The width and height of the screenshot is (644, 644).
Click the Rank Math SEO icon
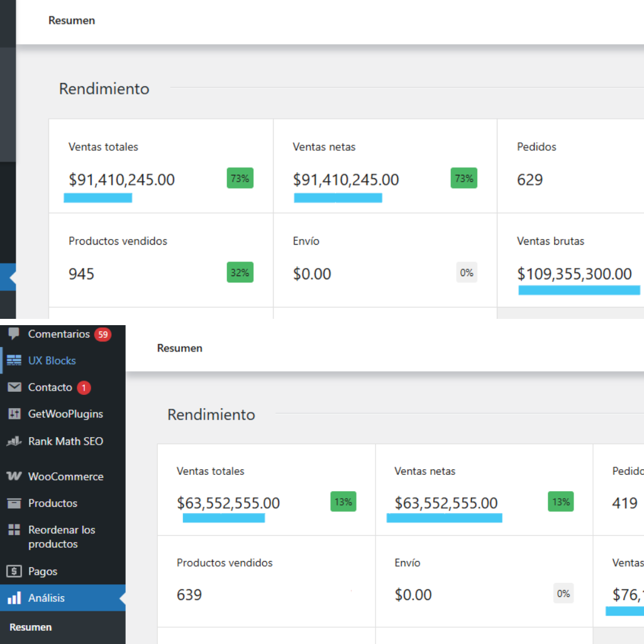pyautogui.click(x=14, y=441)
